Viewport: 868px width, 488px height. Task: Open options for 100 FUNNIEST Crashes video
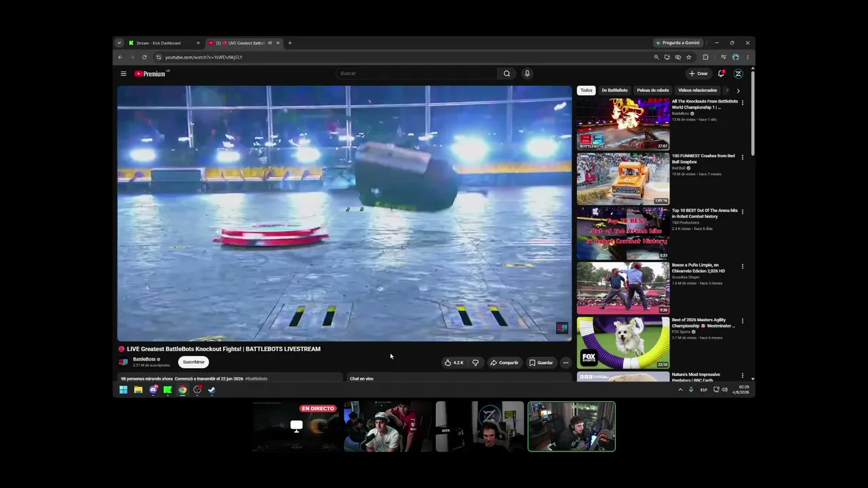742,157
